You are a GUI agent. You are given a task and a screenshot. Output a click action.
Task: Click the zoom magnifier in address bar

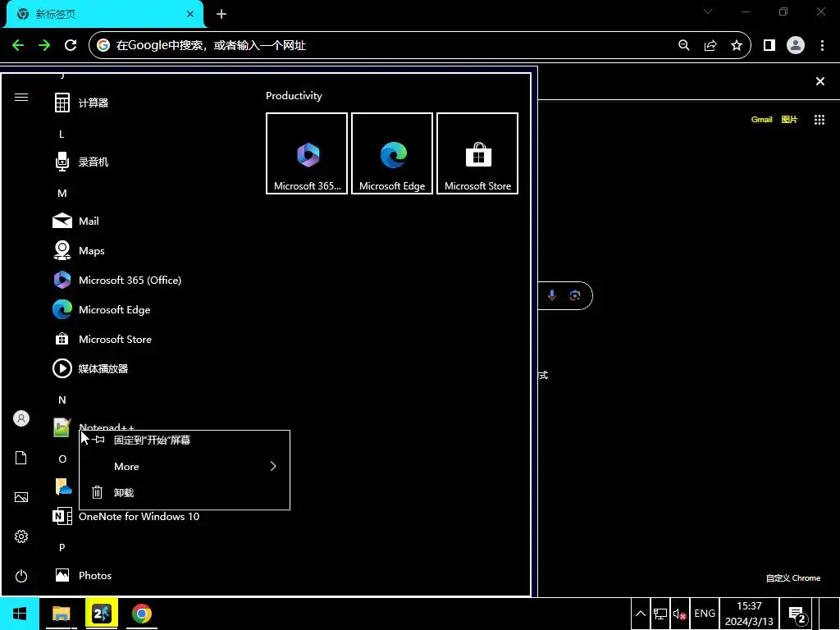pos(683,46)
